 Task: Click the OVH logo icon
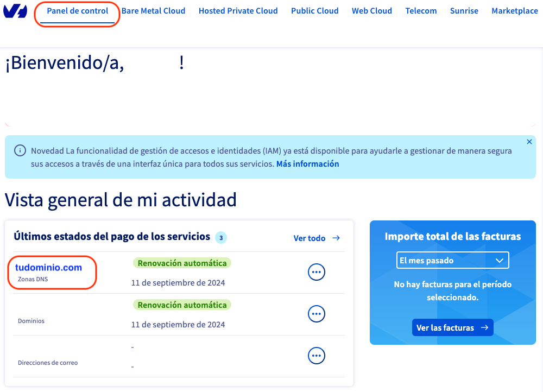[x=15, y=11]
